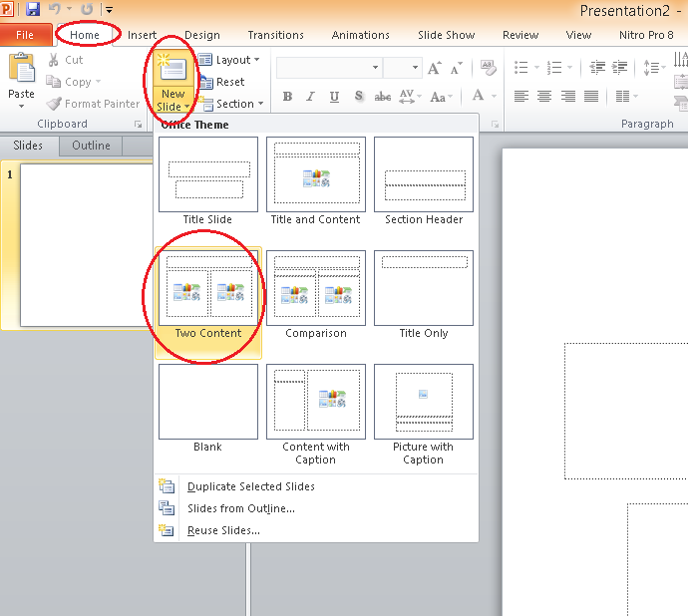The width and height of the screenshot is (688, 616).
Task: Click the Save icon in quick access toolbar
Action: coord(33,10)
